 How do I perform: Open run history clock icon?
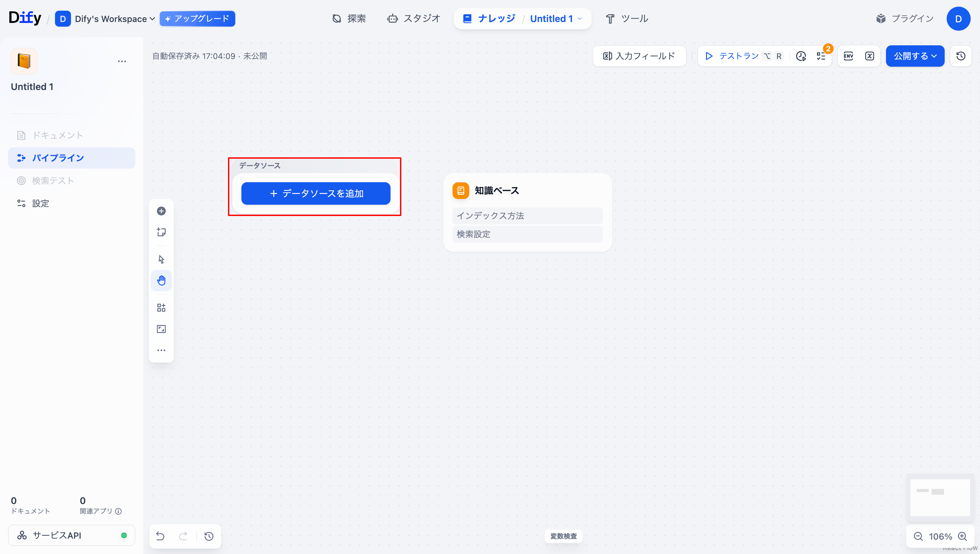[801, 56]
